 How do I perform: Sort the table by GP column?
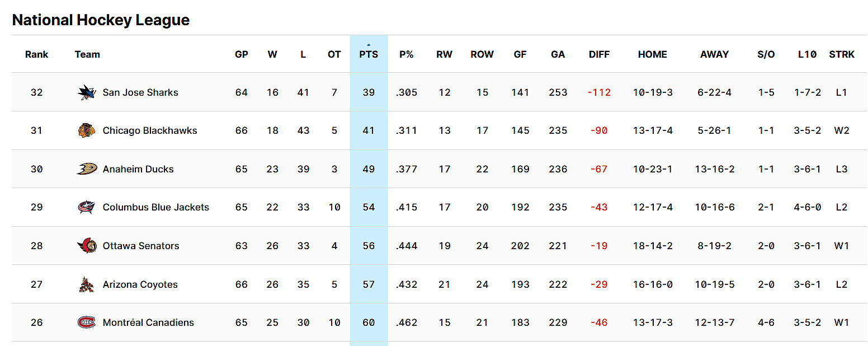(241, 54)
